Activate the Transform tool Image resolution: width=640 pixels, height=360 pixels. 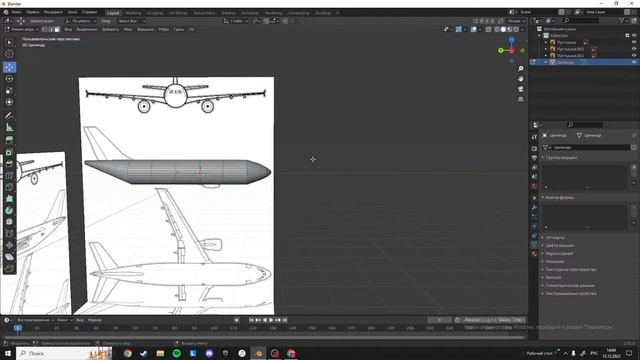click(9, 102)
